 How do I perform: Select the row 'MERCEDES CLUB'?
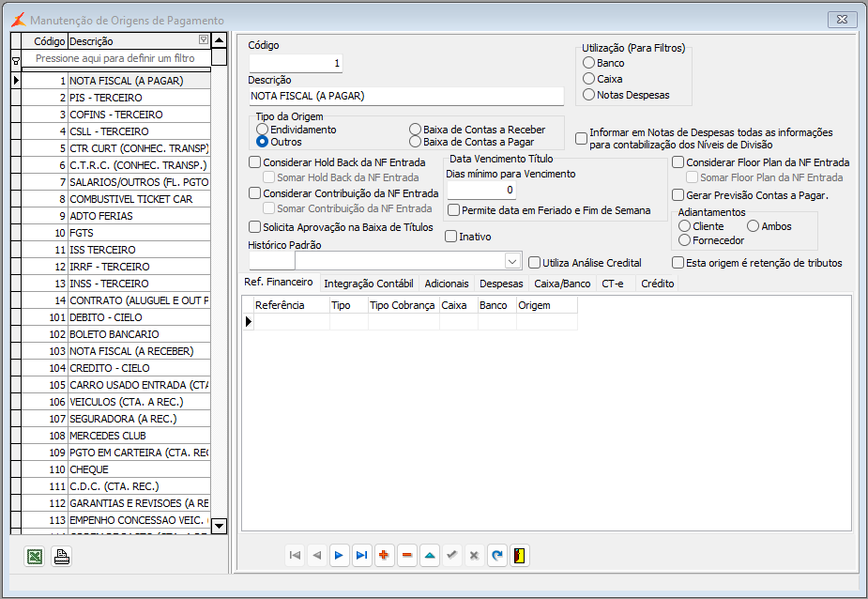click(116, 436)
